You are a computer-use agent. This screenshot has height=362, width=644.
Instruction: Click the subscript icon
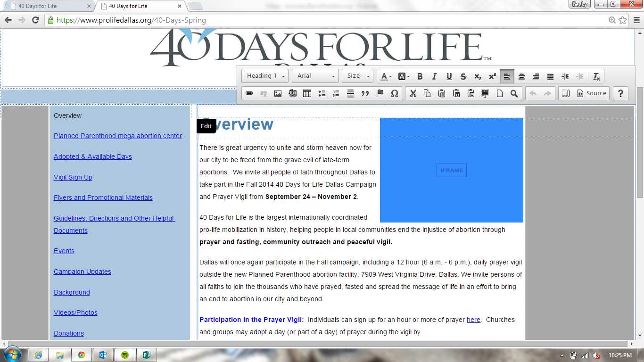(x=478, y=76)
